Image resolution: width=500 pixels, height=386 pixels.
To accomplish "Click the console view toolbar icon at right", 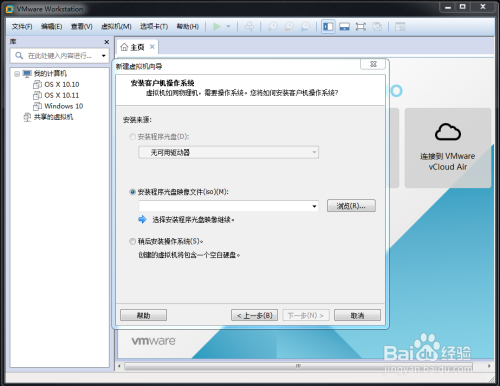I will click(400, 26).
